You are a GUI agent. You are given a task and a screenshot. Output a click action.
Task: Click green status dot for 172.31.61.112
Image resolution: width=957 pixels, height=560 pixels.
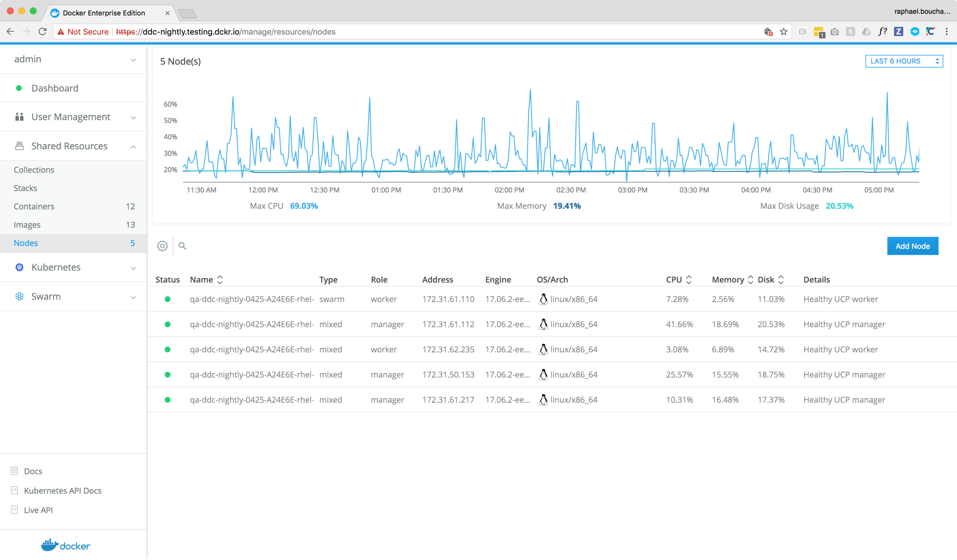pyautogui.click(x=167, y=324)
